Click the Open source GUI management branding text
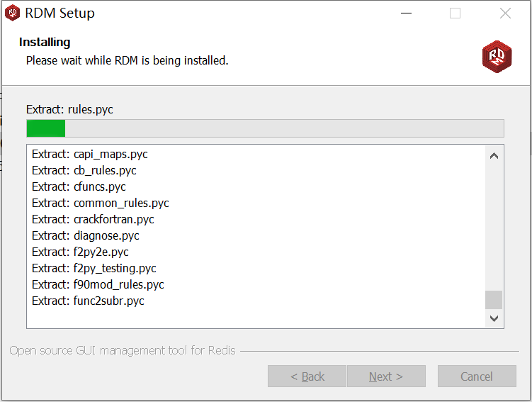The height and width of the screenshot is (402, 532). (123, 350)
